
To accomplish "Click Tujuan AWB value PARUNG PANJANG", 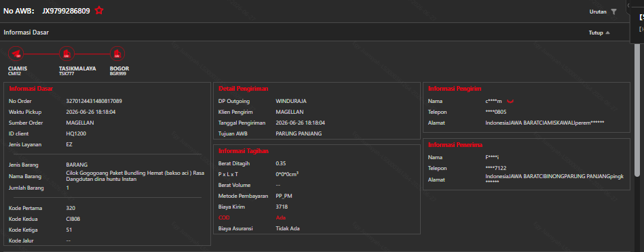I will (299, 133).
